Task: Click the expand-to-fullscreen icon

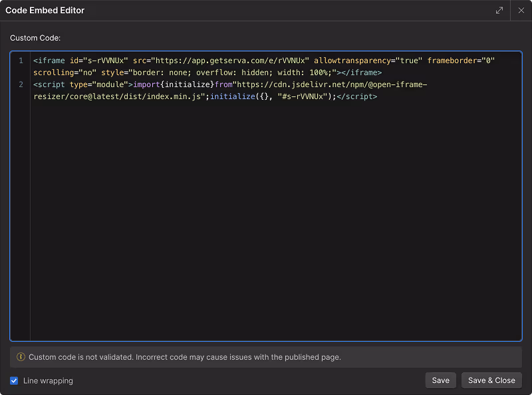Action: coord(499,11)
